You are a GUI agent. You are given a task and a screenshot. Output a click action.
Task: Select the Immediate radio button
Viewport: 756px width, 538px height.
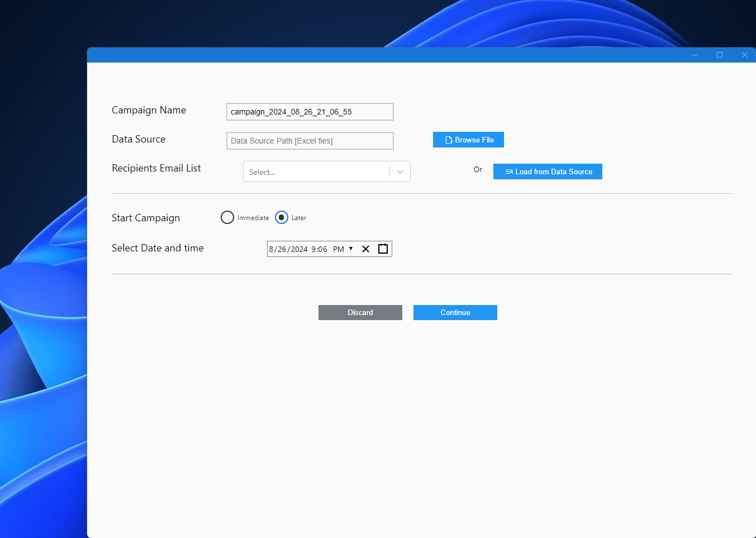(227, 217)
